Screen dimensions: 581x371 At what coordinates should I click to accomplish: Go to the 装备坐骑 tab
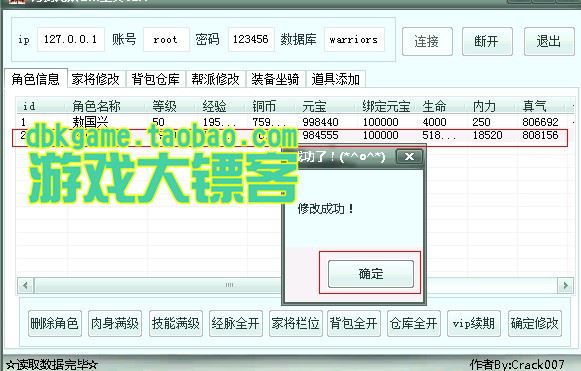point(275,79)
